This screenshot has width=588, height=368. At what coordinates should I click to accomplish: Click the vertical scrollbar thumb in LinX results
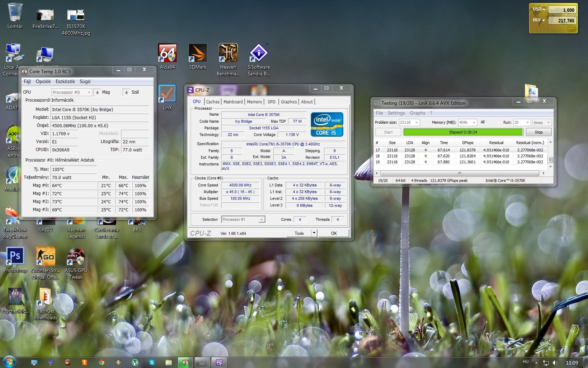coord(550,160)
